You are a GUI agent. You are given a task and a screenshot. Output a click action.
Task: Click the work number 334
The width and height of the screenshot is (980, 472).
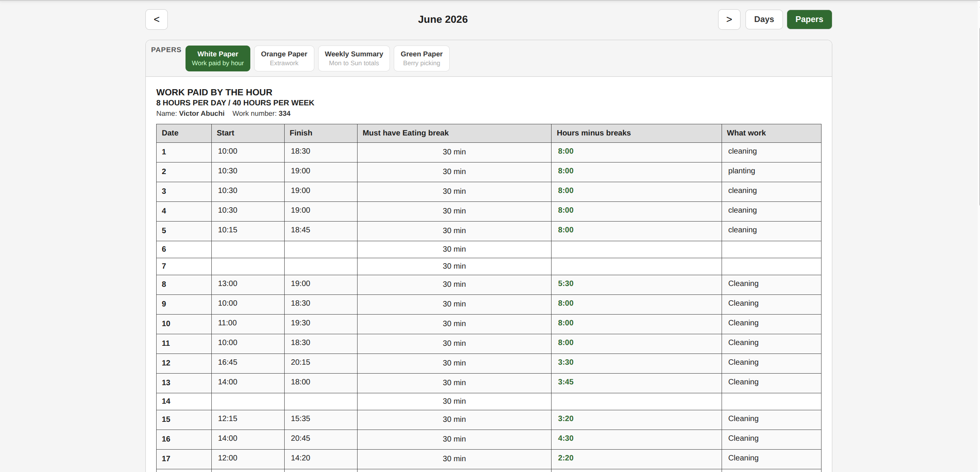(x=285, y=113)
